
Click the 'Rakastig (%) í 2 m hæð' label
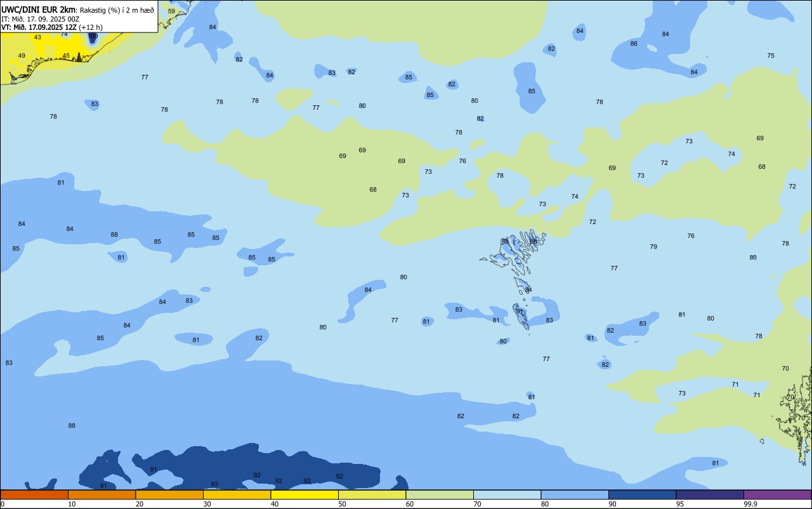117,10
